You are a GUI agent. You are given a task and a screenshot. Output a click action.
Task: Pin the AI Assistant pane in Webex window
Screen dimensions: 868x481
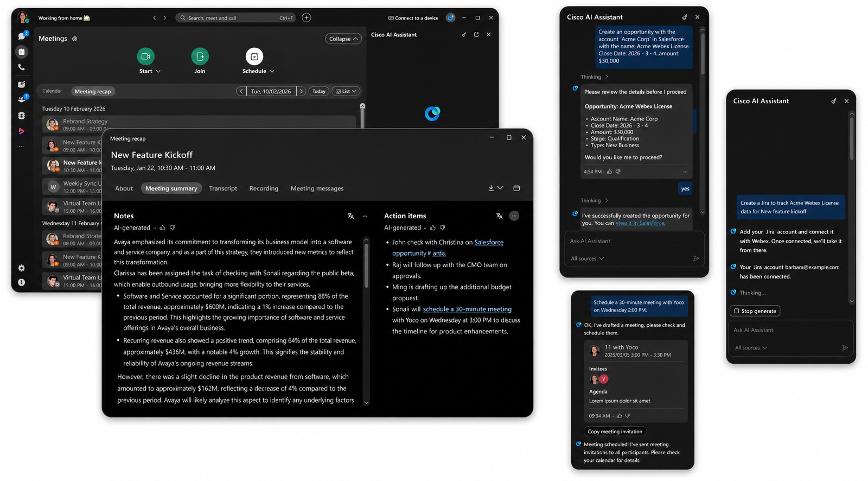click(x=464, y=34)
